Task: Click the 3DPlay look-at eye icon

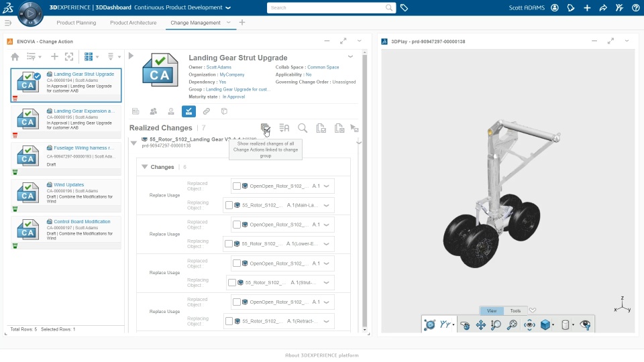Action: (529, 325)
